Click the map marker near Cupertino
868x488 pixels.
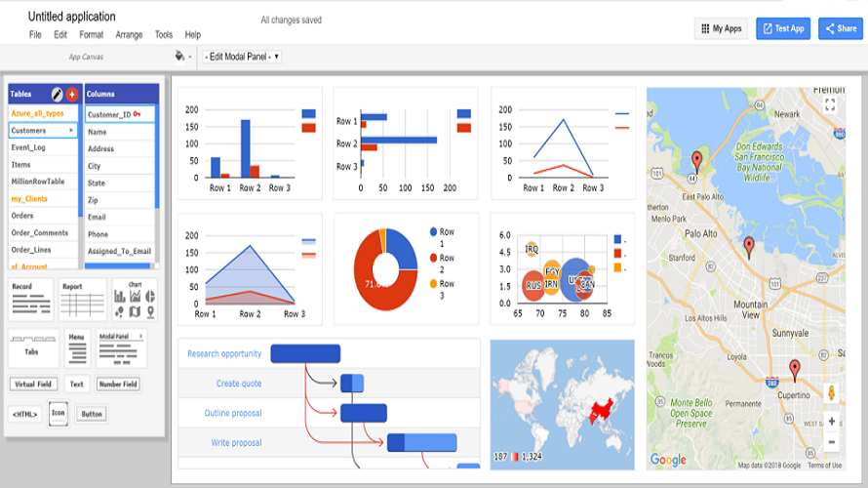(794, 370)
